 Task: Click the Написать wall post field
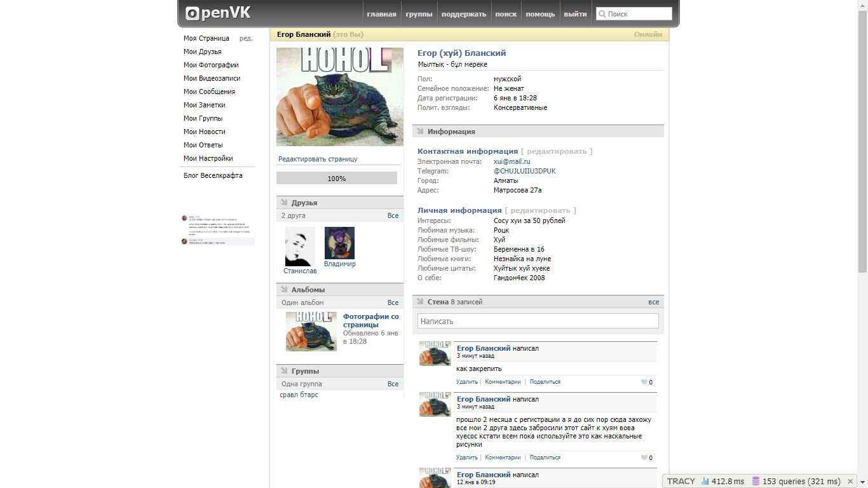(x=538, y=321)
